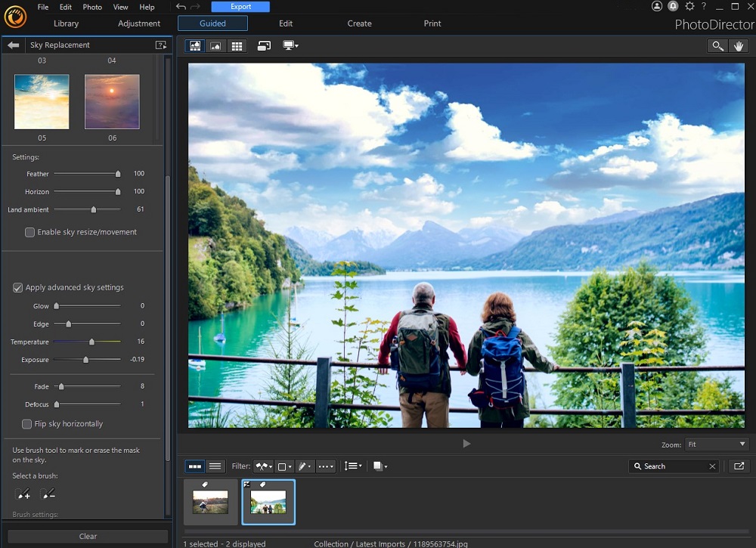
Task: Select the sky replacement brush tool
Action: click(23, 493)
